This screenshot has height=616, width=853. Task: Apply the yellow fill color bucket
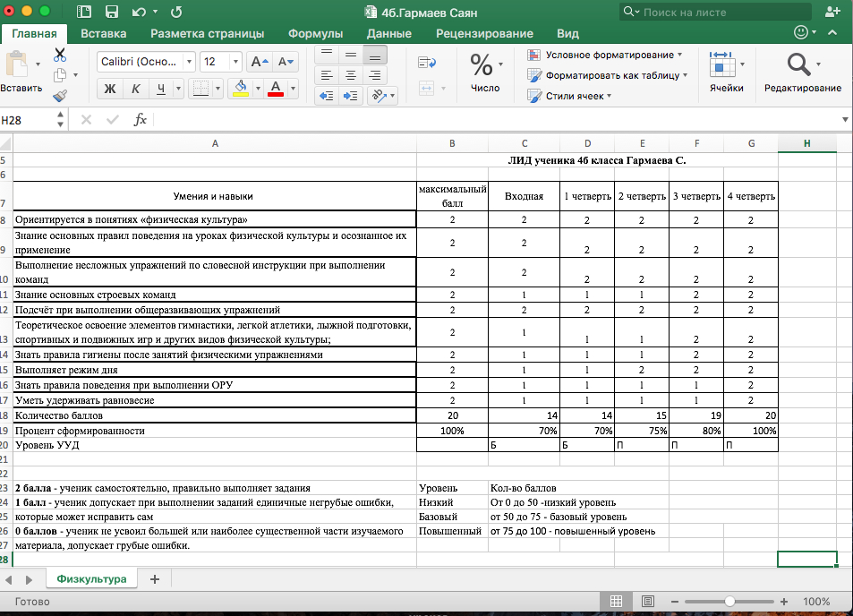pos(241,89)
